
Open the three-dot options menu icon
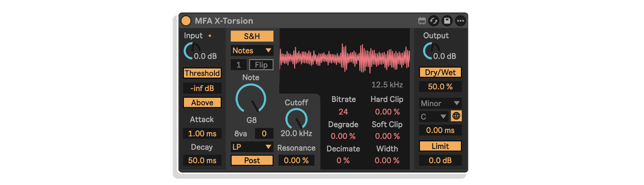point(461,21)
